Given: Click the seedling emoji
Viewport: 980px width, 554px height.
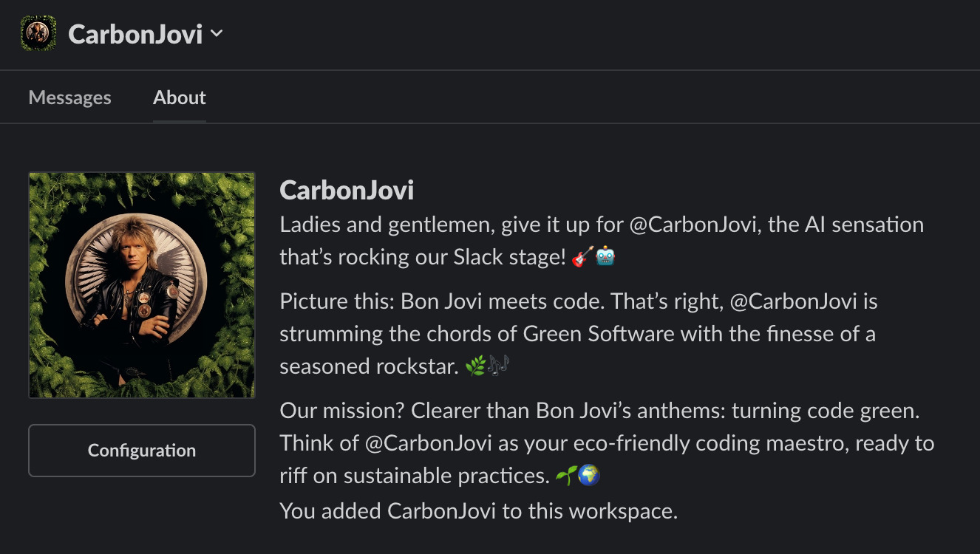Looking at the screenshot, I should [565, 476].
